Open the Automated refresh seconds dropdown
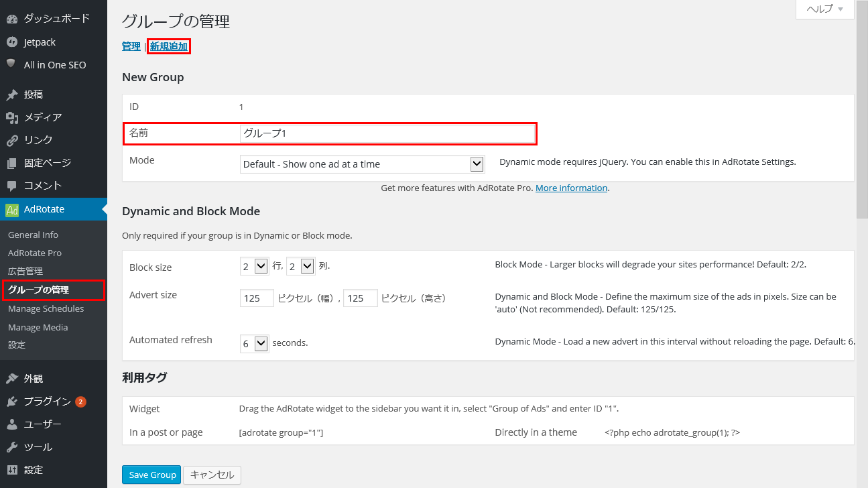868x488 pixels. [254, 343]
